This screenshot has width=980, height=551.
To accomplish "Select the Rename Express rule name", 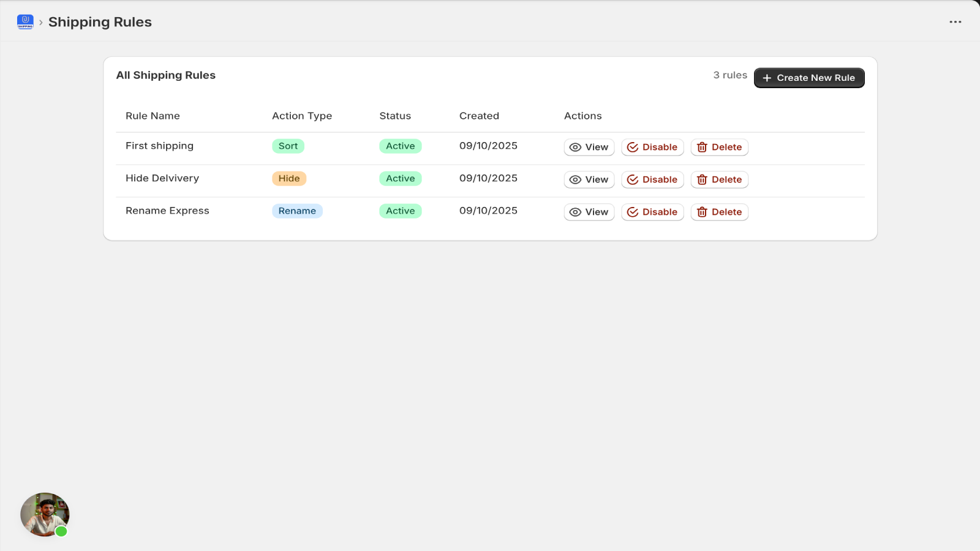I will tap(167, 211).
